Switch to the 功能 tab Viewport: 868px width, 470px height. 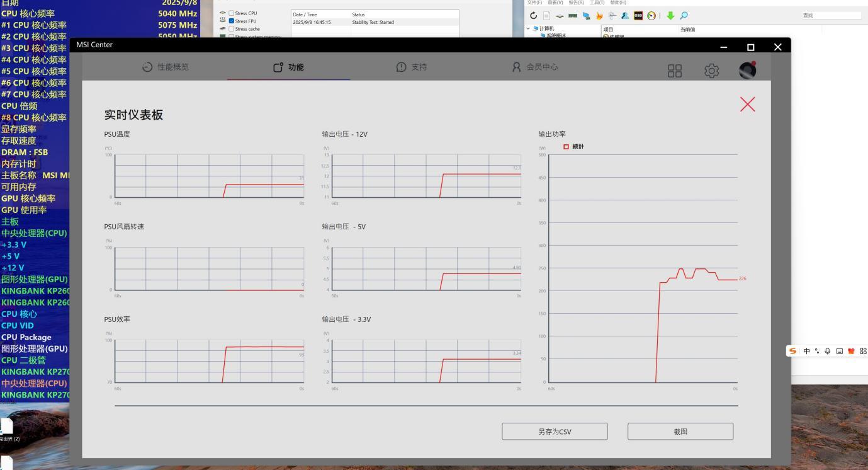[288, 67]
